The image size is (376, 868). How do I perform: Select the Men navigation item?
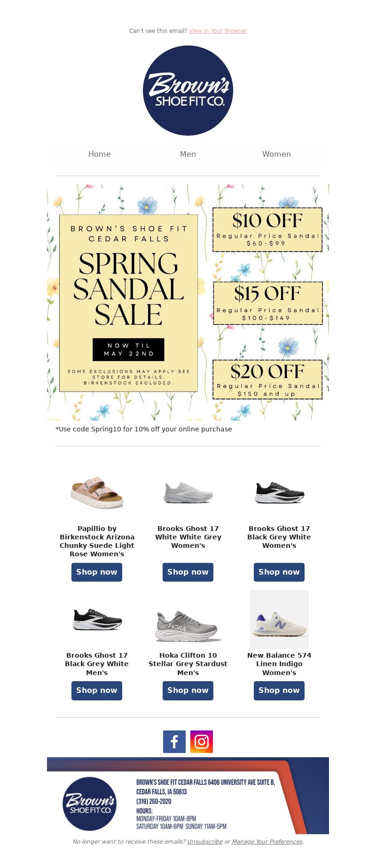(188, 154)
